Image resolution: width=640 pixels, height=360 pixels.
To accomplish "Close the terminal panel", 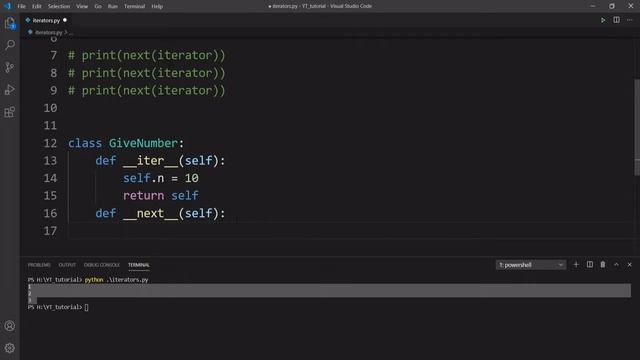I will tap(629, 265).
